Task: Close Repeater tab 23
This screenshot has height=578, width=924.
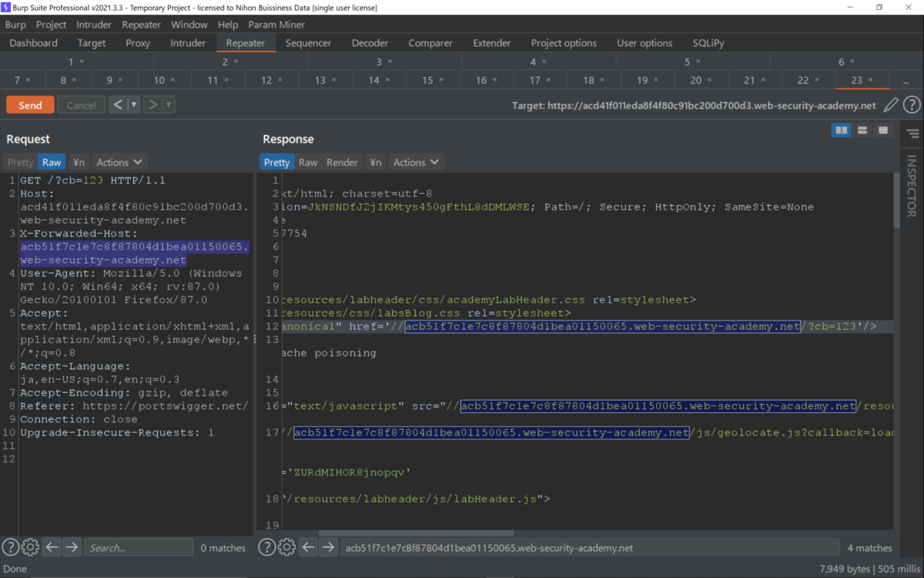Action: [871, 80]
